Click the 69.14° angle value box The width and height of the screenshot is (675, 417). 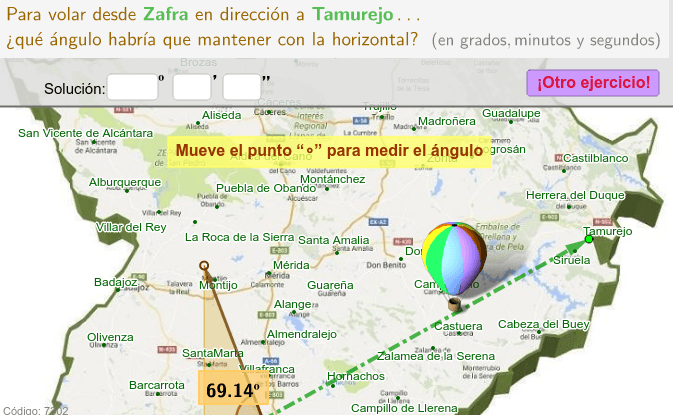[233, 389]
